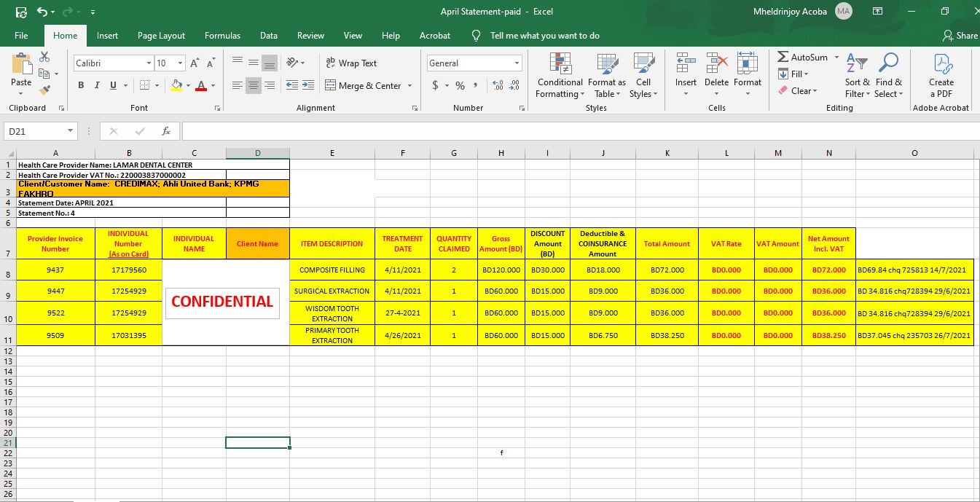Apply the cell borders icon

click(x=144, y=85)
